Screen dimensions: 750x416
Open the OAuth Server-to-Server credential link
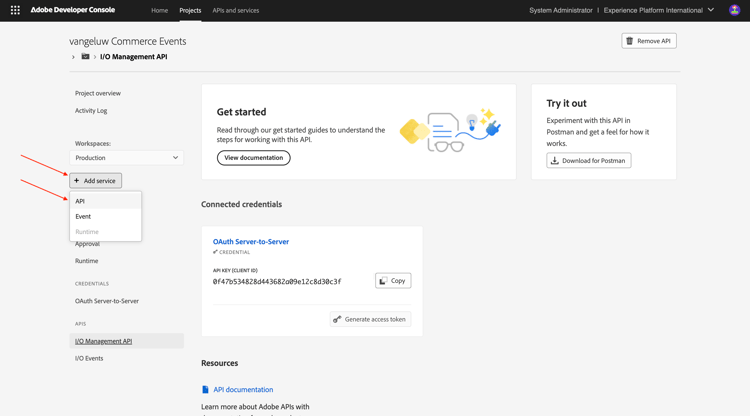tap(251, 242)
